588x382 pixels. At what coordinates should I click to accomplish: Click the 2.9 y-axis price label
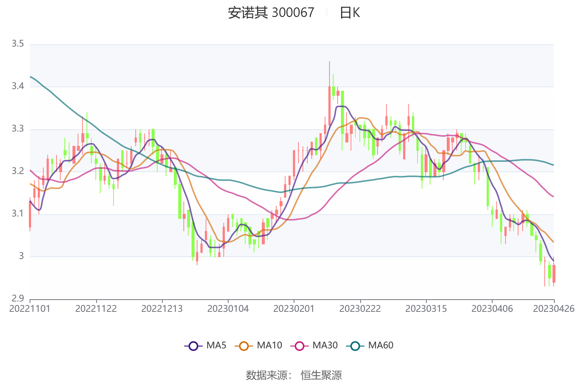click(x=18, y=298)
